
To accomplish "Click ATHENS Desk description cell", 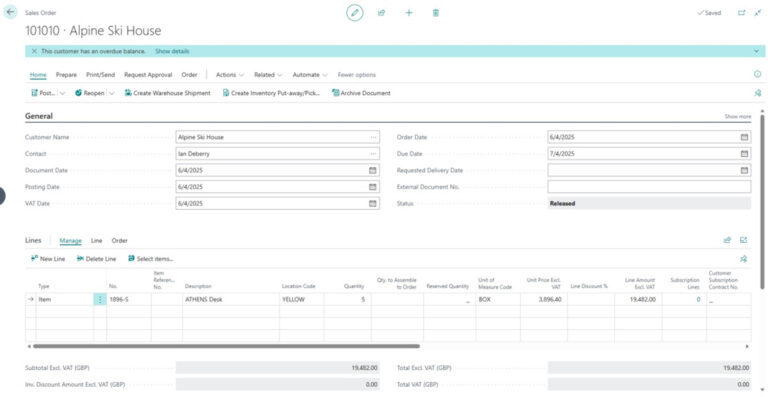I will (x=231, y=300).
